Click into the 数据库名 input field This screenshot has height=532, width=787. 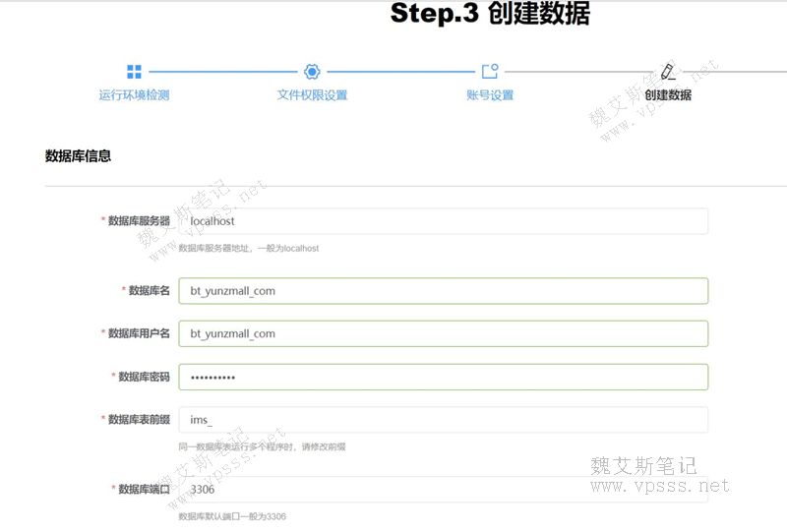pyautogui.click(x=443, y=291)
